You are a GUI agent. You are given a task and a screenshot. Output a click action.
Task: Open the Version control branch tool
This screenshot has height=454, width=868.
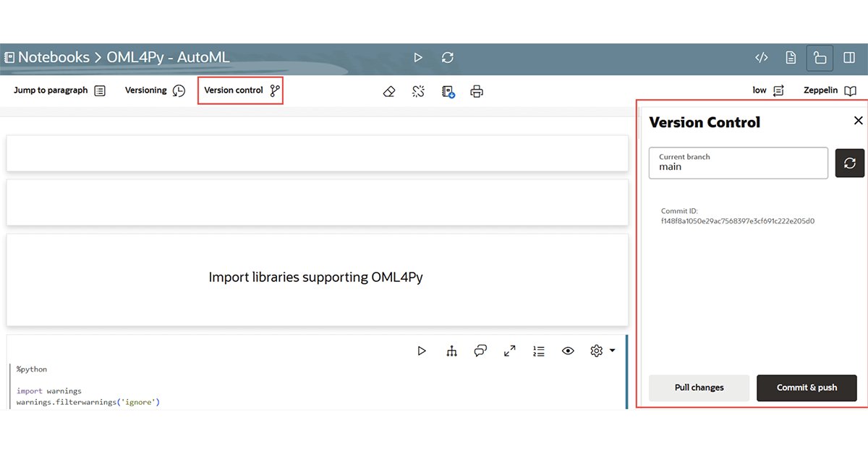coord(242,90)
